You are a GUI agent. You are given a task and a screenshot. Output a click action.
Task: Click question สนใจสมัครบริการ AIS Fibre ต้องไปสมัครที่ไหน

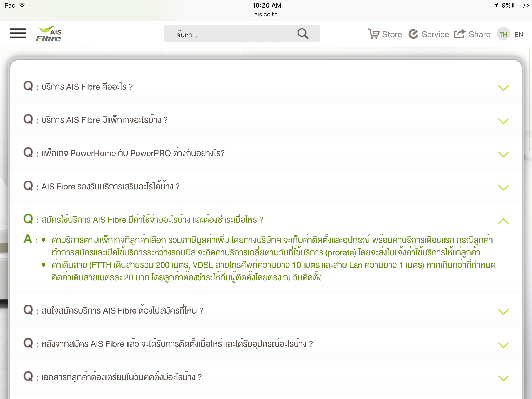point(122,310)
